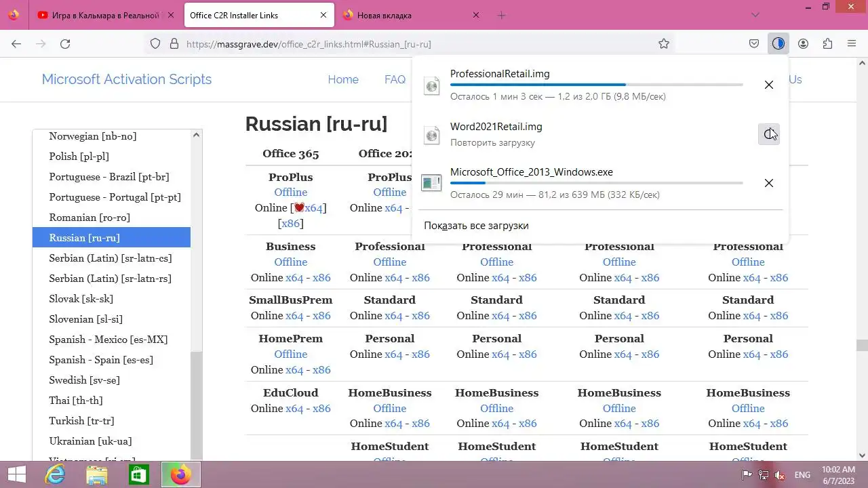
Task: Click the Word2021Retail.img file icon
Action: pos(432,134)
